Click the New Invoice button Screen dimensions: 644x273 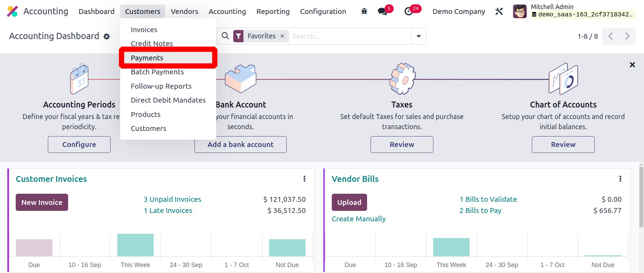(x=42, y=202)
